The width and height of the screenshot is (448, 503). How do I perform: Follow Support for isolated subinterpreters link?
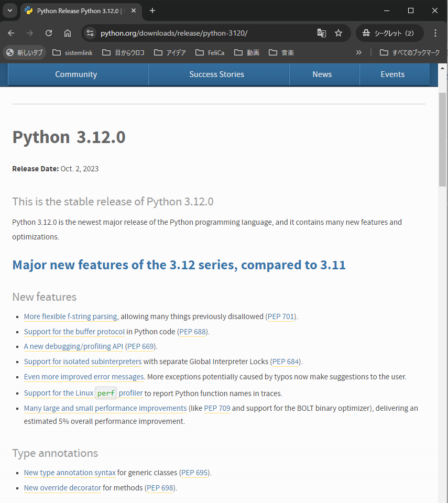point(83,362)
